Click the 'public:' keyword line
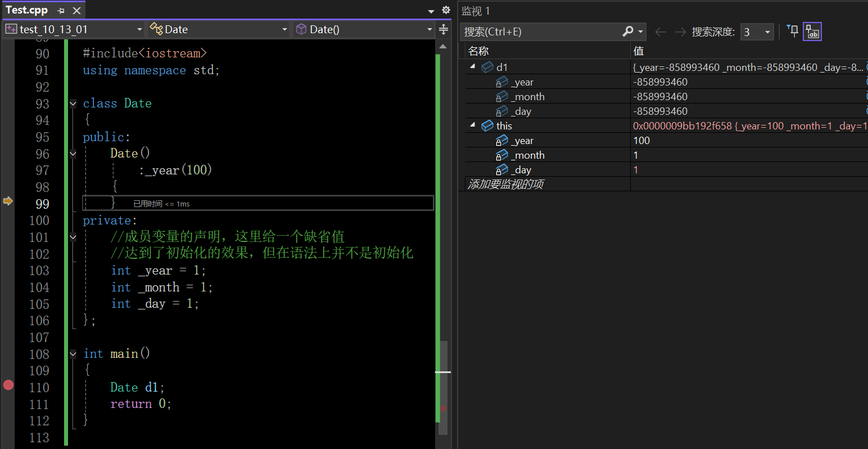Screen dimensions: 868x449 click(107, 137)
